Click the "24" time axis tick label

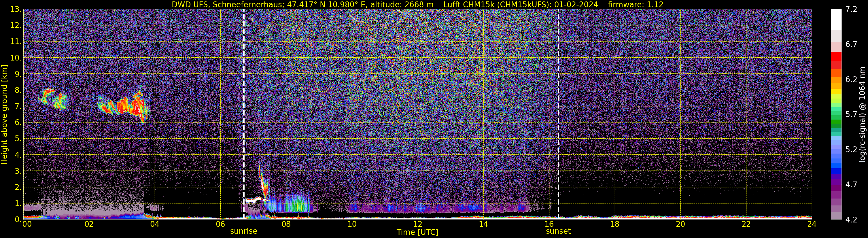812,224
